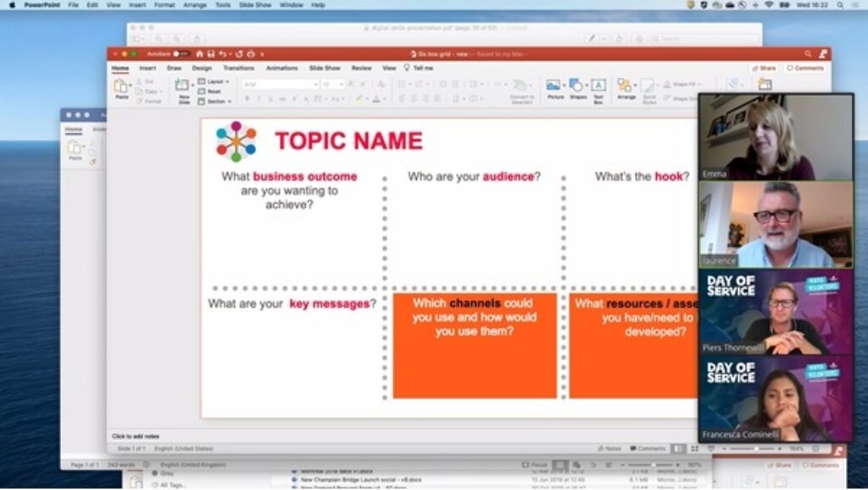Click the Format painter icon

(140, 101)
